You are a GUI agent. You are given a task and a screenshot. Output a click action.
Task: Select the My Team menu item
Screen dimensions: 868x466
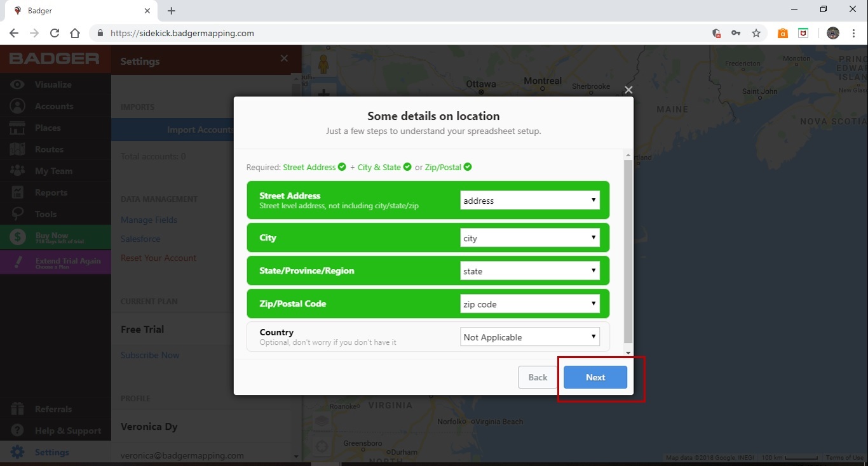pos(53,171)
